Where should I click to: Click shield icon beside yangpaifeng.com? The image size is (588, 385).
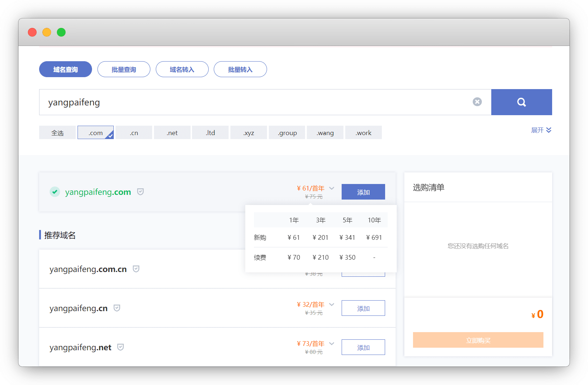pos(141,192)
